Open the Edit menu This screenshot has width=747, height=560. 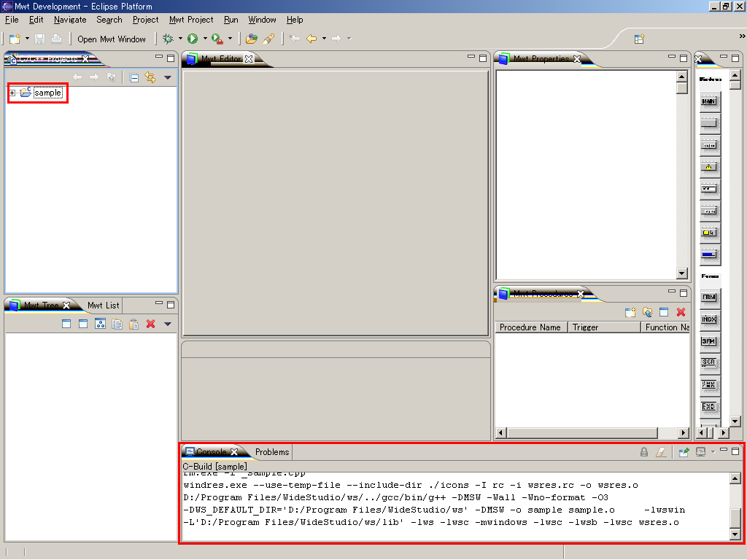36,20
